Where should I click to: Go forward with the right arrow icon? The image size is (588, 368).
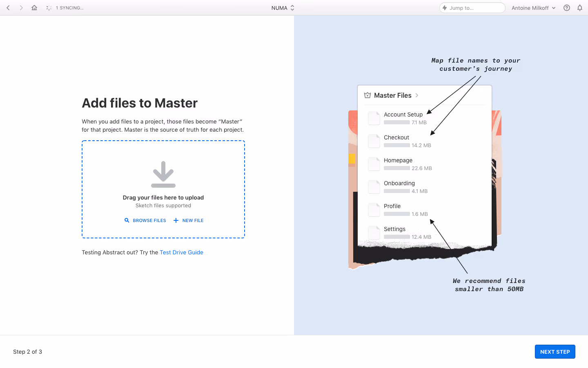(21, 8)
